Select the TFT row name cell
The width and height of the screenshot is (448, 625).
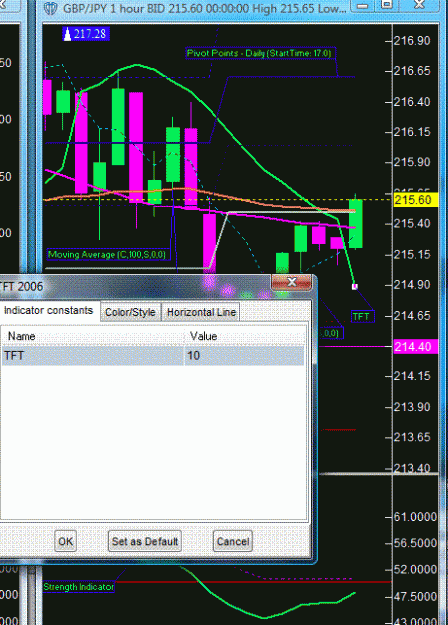tap(92, 356)
